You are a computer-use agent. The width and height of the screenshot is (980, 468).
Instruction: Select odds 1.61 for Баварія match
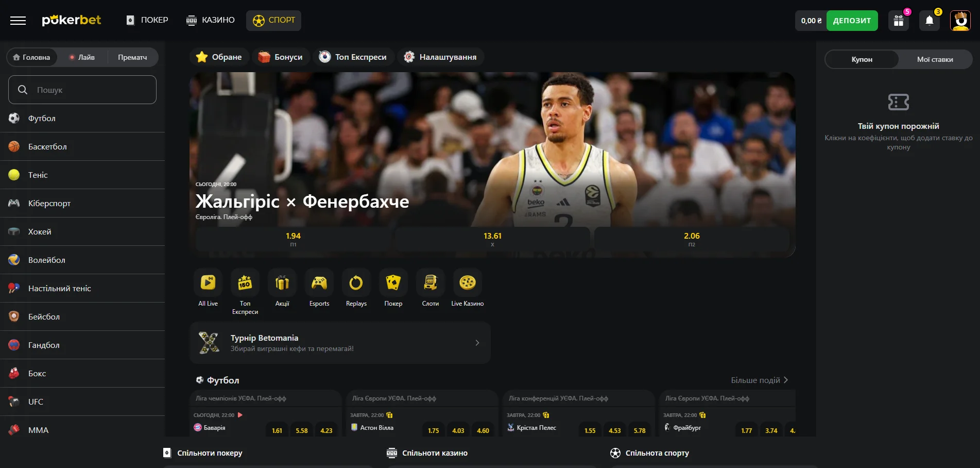pyautogui.click(x=277, y=430)
